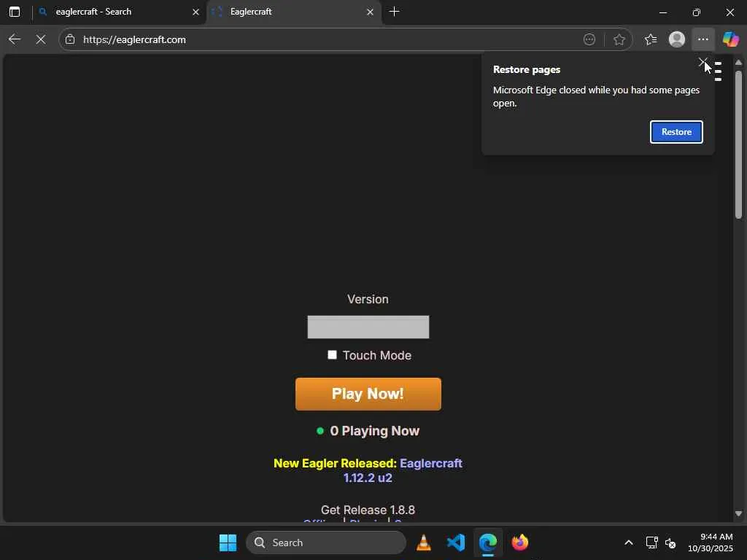Click the 0 Playing Now text
Screen dimensions: 747x560
pyautogui.click(x=374, y=431)
